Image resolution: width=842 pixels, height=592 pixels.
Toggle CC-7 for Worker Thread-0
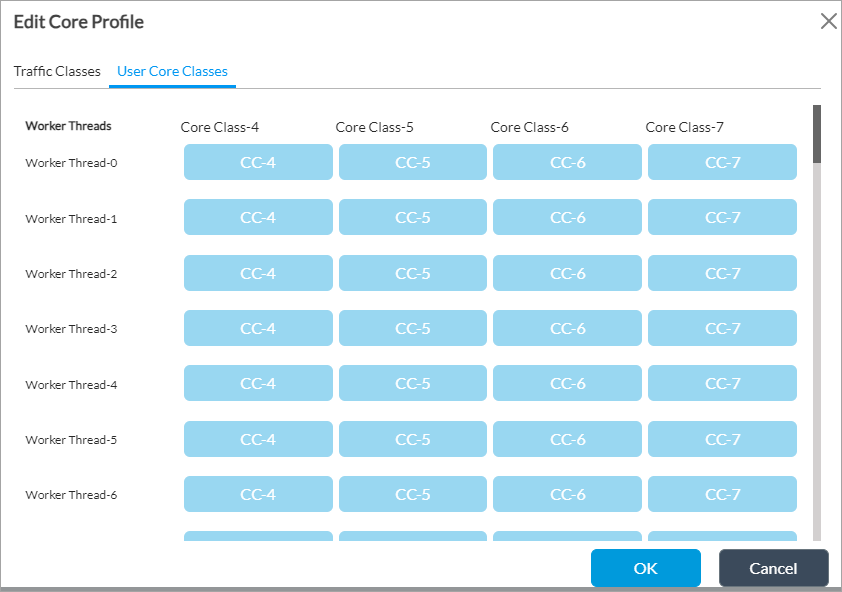click(722, 162)
